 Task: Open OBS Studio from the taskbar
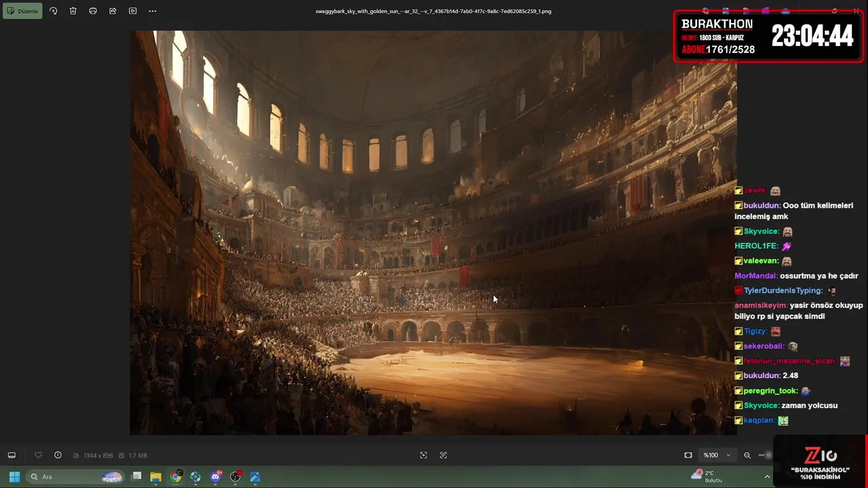click(235, 476)
